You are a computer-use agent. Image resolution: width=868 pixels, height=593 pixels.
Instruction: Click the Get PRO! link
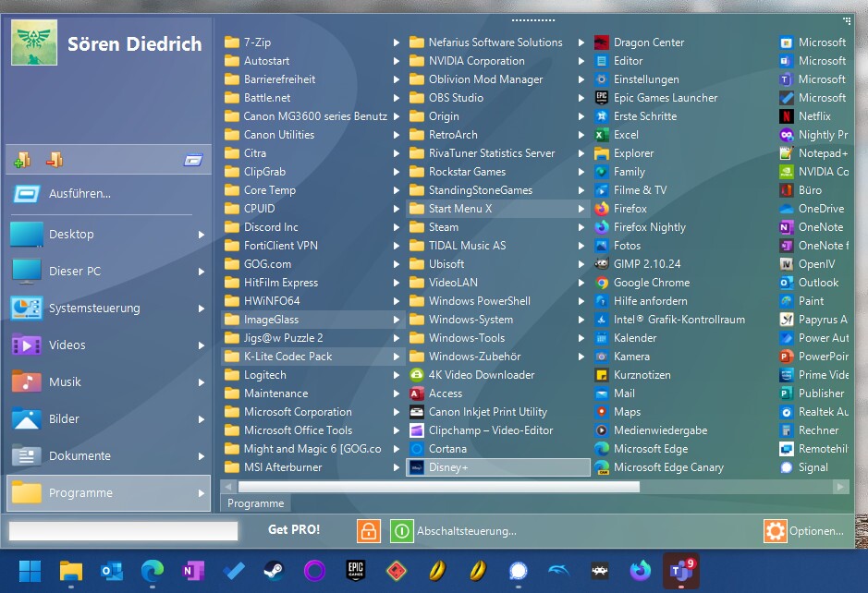point(296,530)
